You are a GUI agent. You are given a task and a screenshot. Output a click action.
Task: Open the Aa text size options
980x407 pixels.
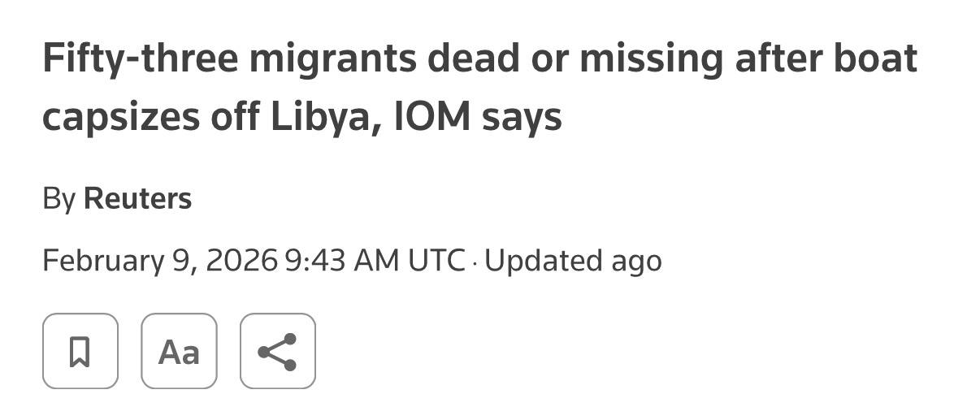pos(179,351)
